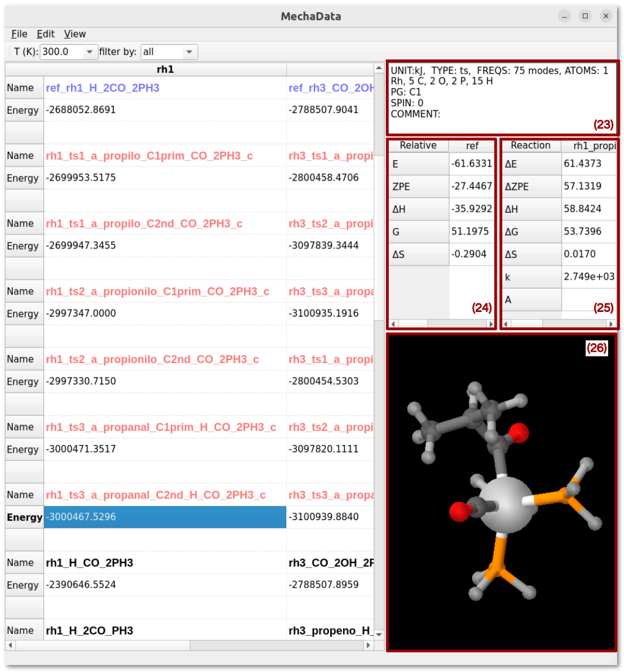Viewport: 624px width, 672px height.
Task: Select energy value -2699953.5175
Action: pos(165,178)
